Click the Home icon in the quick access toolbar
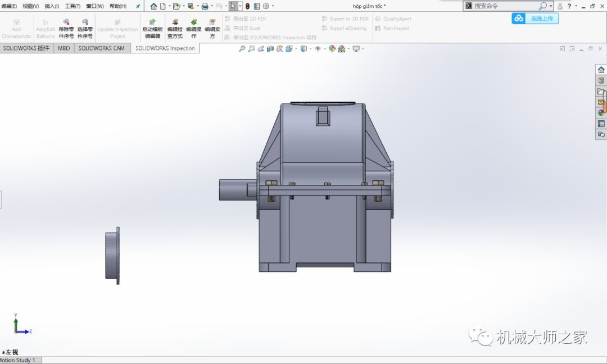Image resolution: width=607 pixels, height=364 pixels. pos(153,6)
